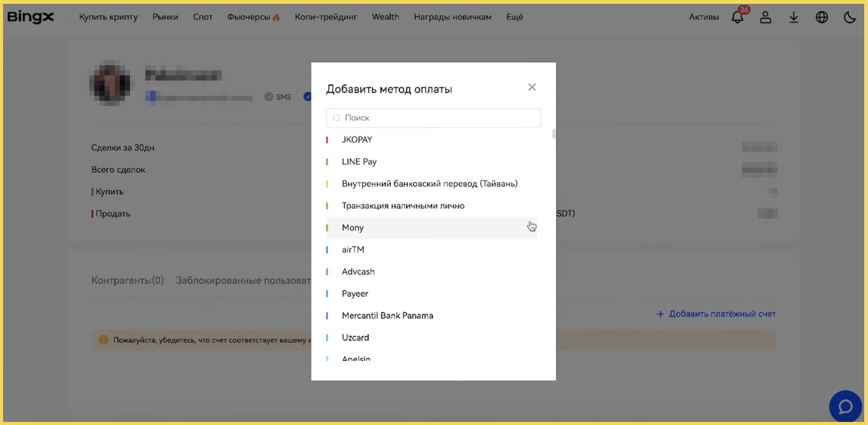
Task: Click Всего сделок label
Action: (x=118, y=170)
